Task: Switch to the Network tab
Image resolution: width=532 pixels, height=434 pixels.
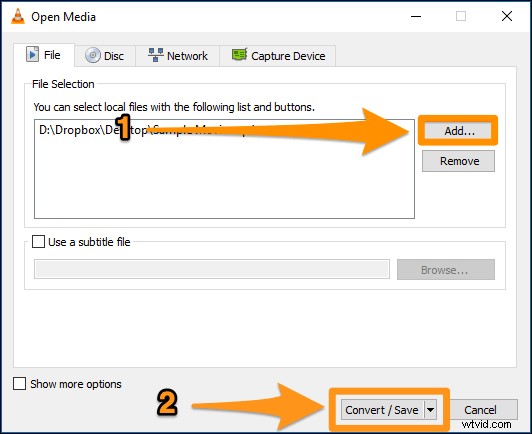Action: pos(178,56)
